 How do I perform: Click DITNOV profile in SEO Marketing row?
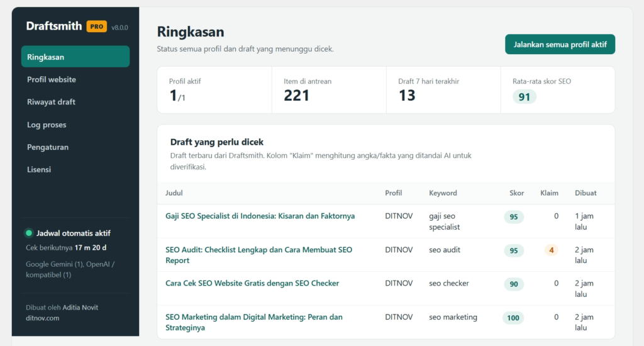point(399,317)
